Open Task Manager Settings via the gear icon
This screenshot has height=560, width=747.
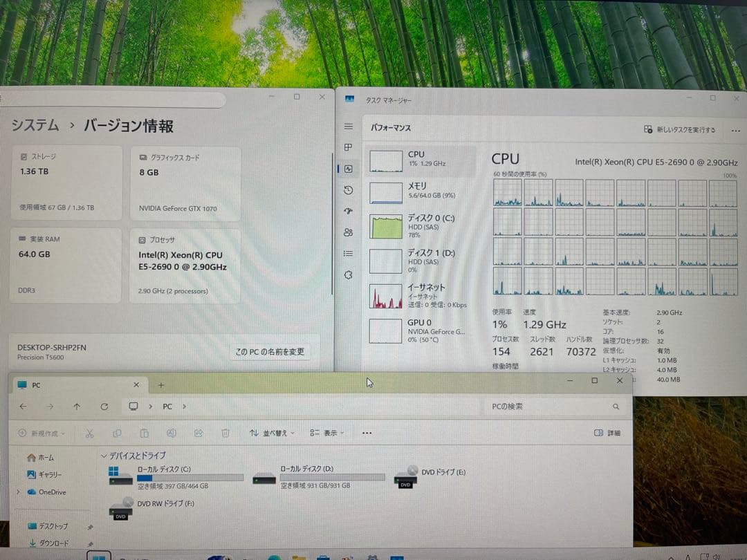pos(347,275)
